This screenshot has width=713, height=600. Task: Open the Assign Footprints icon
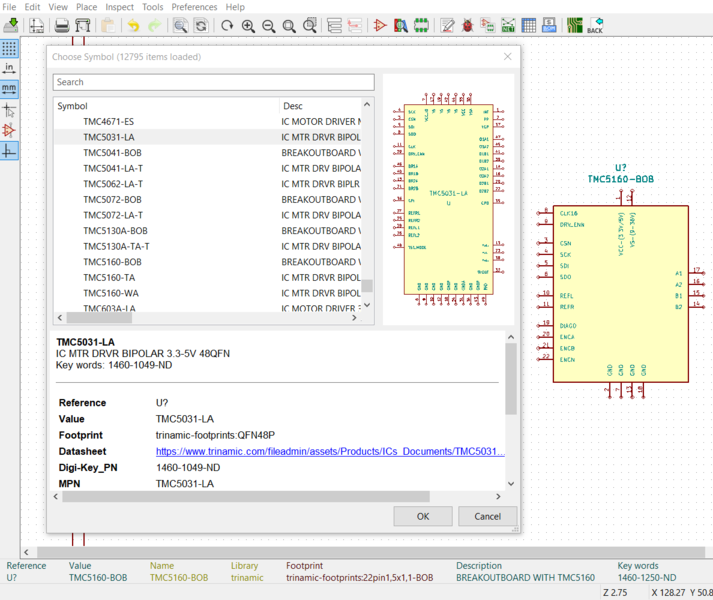[488, 25]
